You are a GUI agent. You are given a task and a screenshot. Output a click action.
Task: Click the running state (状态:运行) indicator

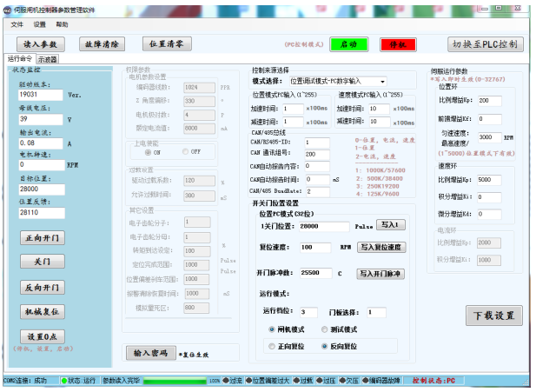(82, 381)
